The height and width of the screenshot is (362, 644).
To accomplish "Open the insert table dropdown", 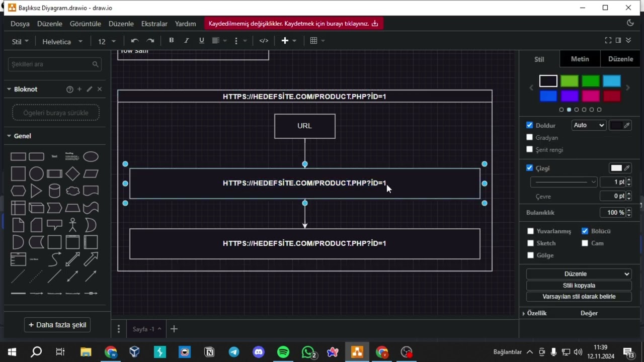I will [x=317, y=41].
